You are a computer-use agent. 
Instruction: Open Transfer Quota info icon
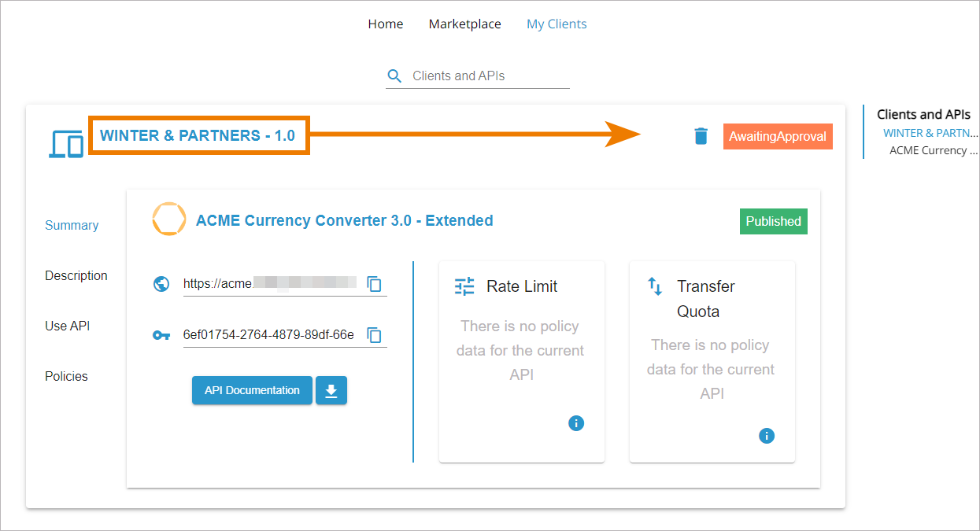[767, 436]
